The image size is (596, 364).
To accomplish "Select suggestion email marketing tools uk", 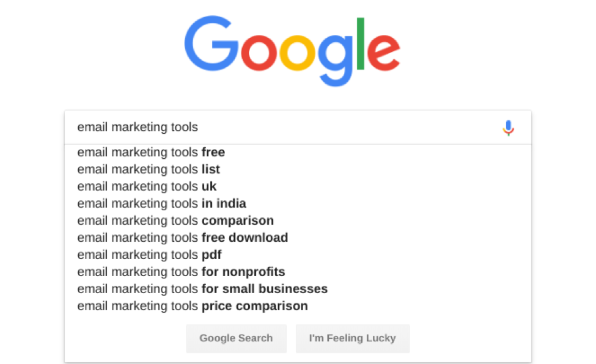I will click(x=146, y=186).
